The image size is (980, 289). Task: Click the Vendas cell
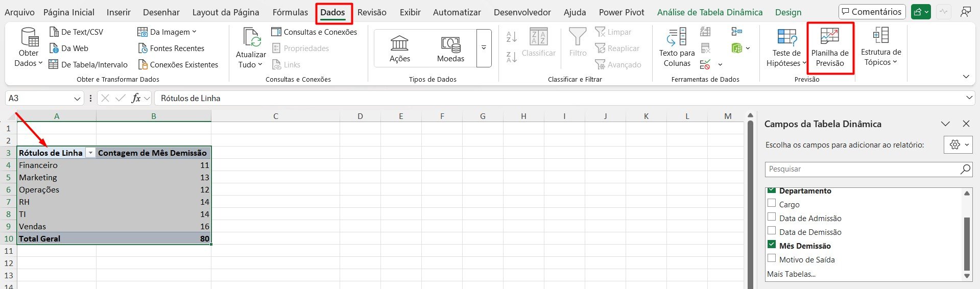[56, 226]
